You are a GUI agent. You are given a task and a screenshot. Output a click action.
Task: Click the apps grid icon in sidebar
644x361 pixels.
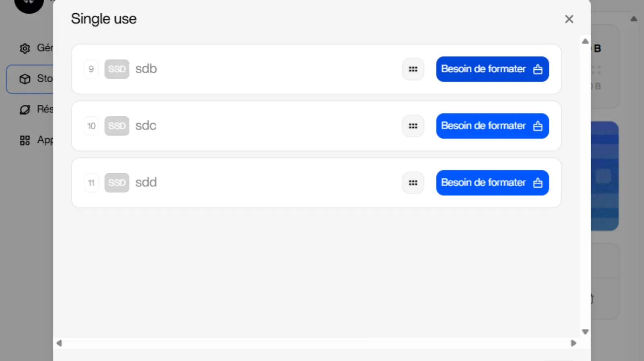(25, 140)
